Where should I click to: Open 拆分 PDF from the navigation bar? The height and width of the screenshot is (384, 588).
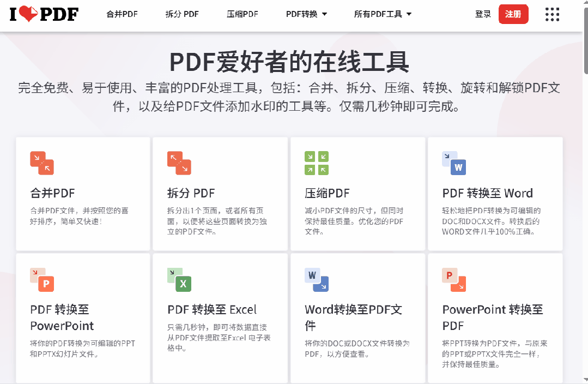182,14
